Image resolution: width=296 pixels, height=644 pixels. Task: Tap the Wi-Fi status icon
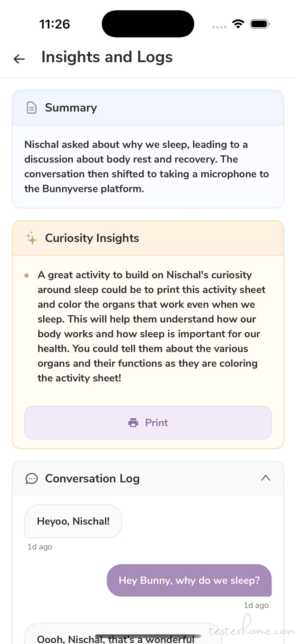point(238,24)
